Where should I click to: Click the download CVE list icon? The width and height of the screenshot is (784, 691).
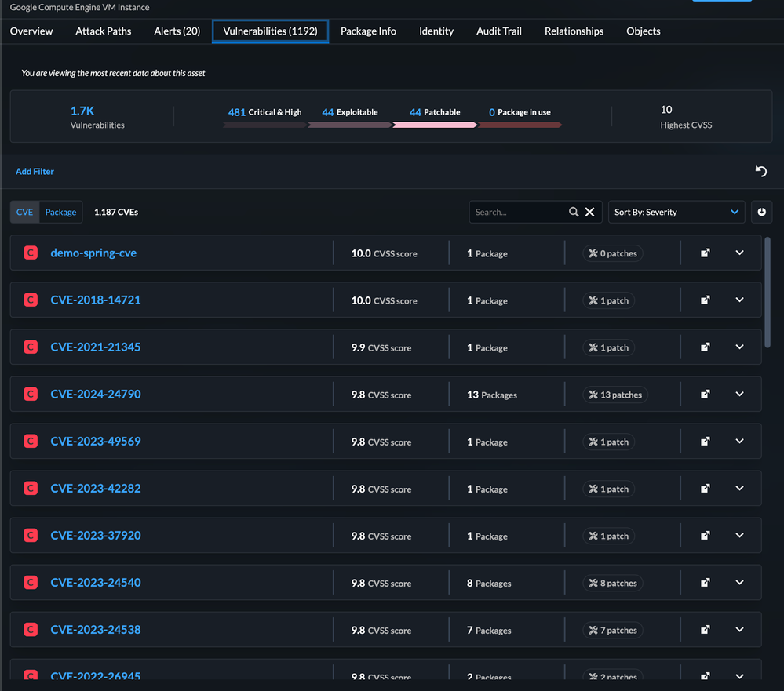pyautogui.click(x=761, y=212)
